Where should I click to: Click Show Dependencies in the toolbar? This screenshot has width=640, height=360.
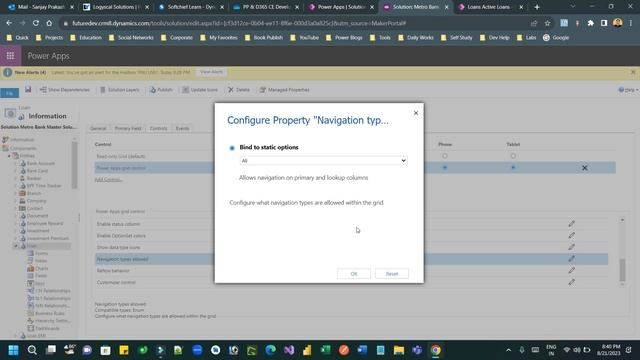64,90
